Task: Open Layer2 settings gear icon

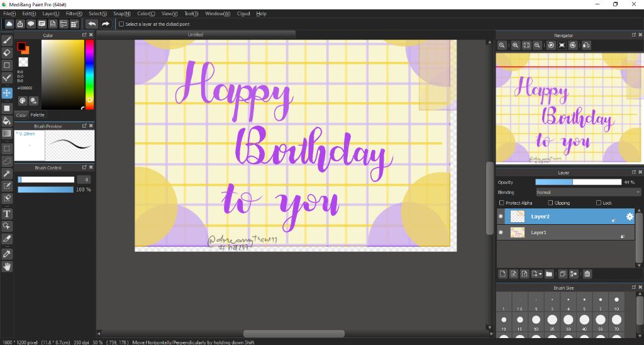Action: point(630,217)
